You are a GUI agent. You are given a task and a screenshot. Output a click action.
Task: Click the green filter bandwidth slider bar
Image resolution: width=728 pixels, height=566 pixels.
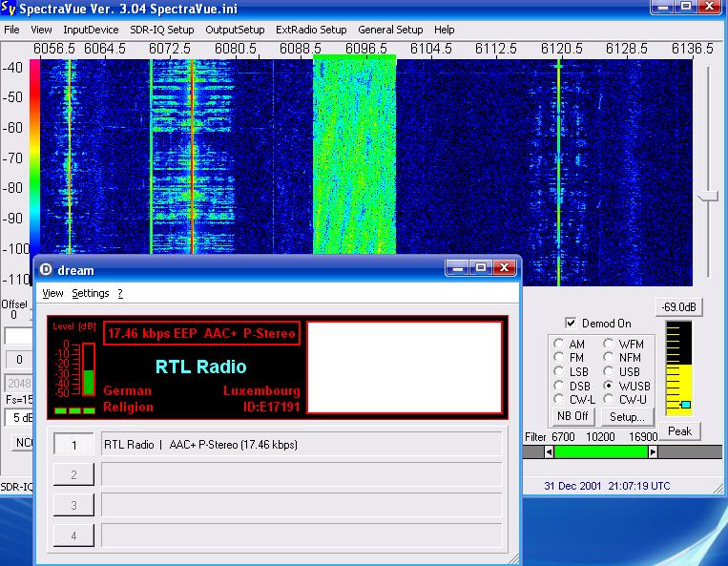[601, 451]
